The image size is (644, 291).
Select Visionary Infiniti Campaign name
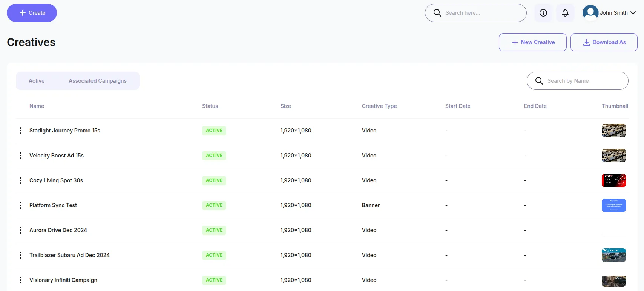(63, 280)
